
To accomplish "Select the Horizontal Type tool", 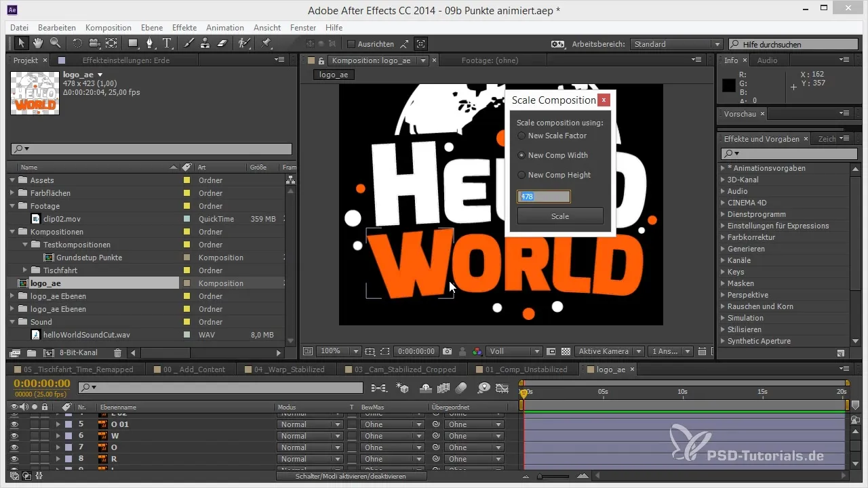I will pyautogui.click(x=167, y=43).
